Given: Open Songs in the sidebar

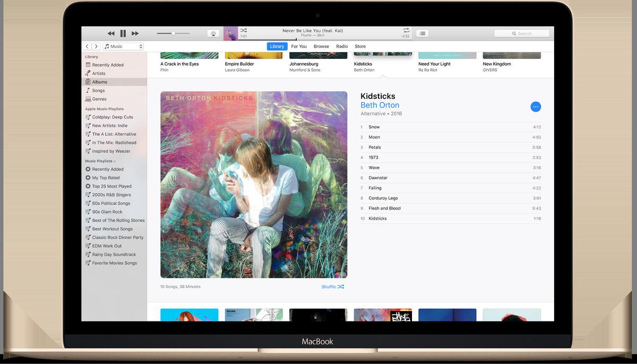Looking at the screenshot, I should tap(114, 90).
